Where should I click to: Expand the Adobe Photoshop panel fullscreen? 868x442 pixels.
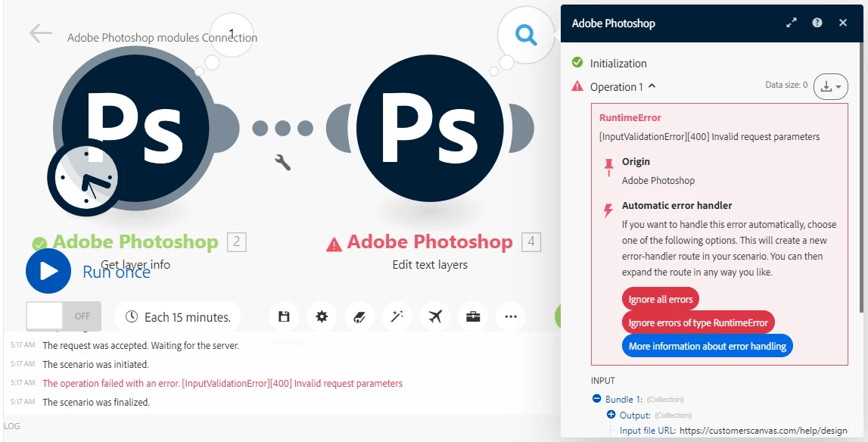pos(792,23)
